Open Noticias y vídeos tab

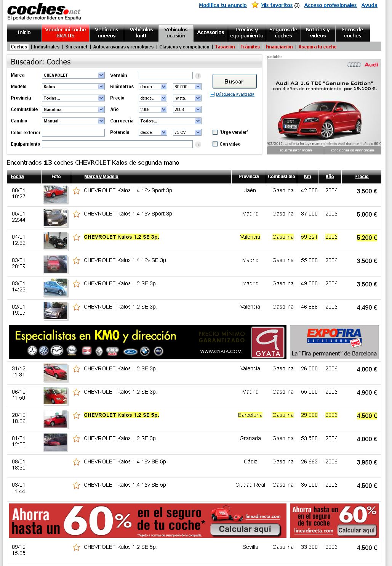point(318,33)
